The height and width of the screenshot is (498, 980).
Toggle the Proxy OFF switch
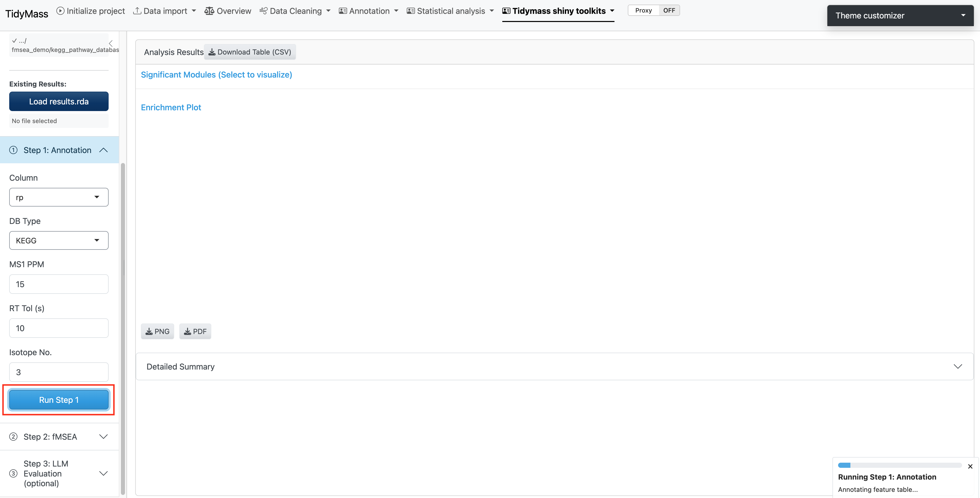coord(653,10)
